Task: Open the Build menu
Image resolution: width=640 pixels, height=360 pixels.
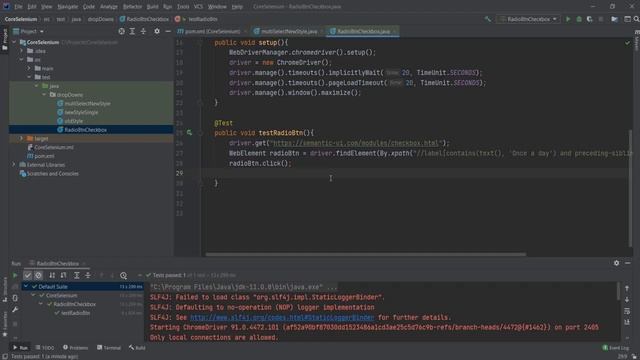Action: point(152,7)
